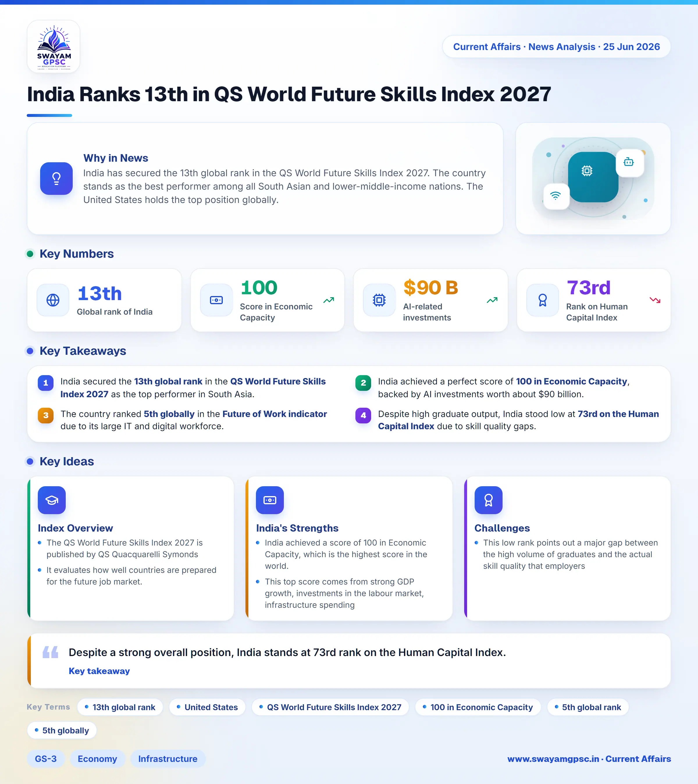Click the 13th value in Key Numbers
Screen dimensions: 698x784
[x=100, y=293]
